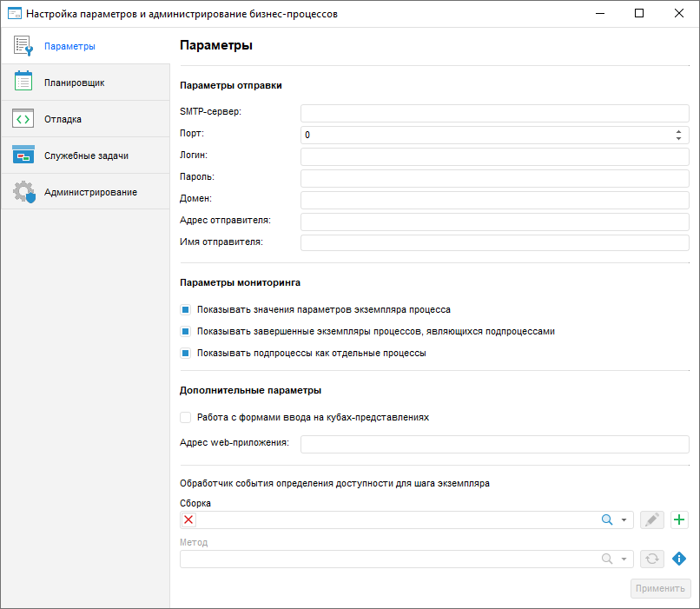Image resolution: width=700 pixels, height=609 pixels.
Task: Switch to the Отладка (Debug) section
Action: pyautogui.click(x=63, y=119)
